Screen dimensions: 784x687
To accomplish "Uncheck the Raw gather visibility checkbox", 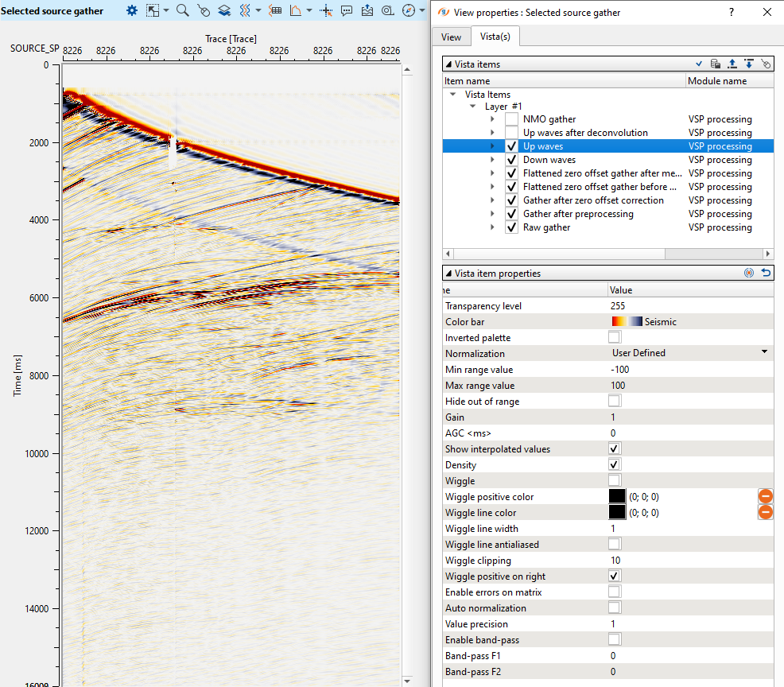I will 511,227.
